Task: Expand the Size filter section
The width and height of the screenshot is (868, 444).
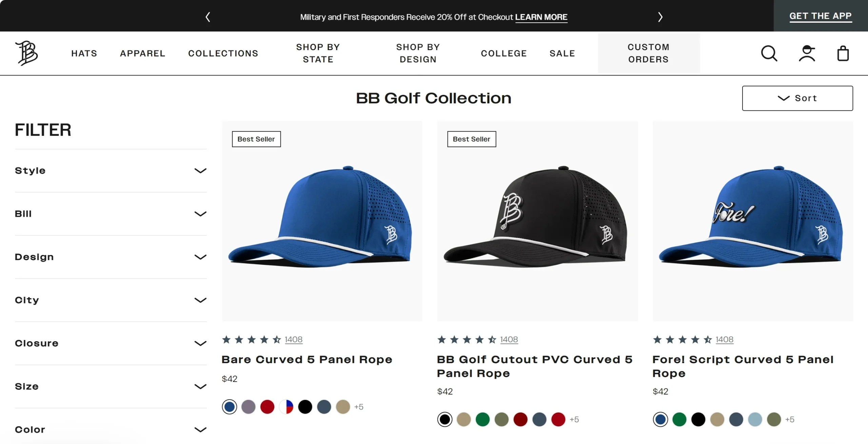Action: coord(111,386)
